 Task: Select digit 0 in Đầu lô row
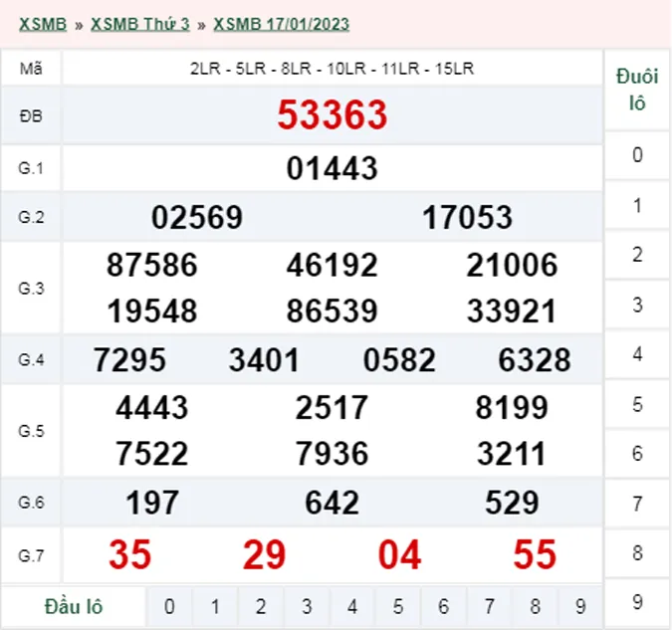click(x=169, y=606)
